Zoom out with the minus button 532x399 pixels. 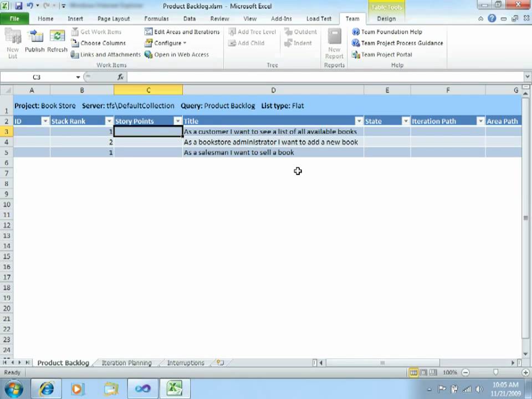[x=466, y=372]
